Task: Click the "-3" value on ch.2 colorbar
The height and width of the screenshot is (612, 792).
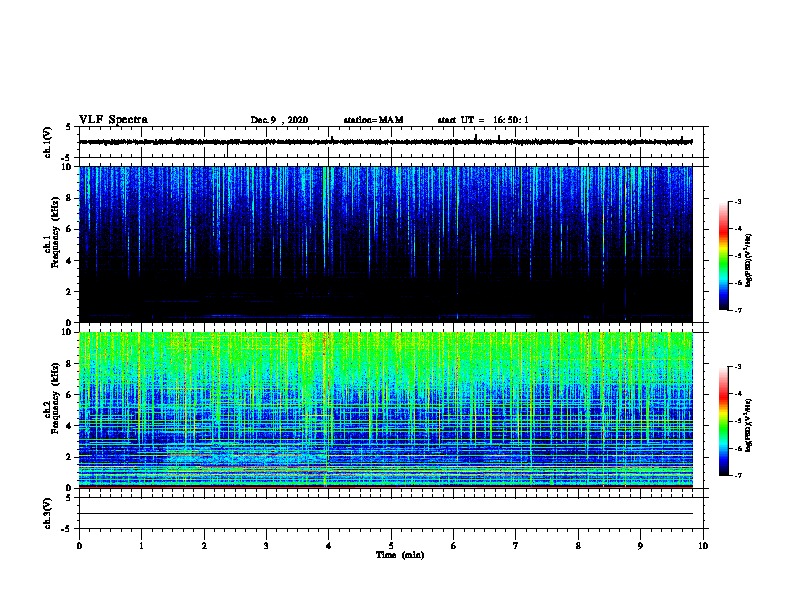Action: point(737,367)
